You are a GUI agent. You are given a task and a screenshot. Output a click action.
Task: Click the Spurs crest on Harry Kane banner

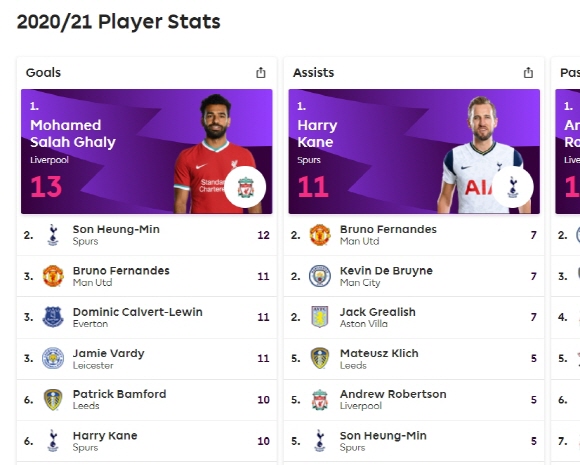click(x=513, y=187)
